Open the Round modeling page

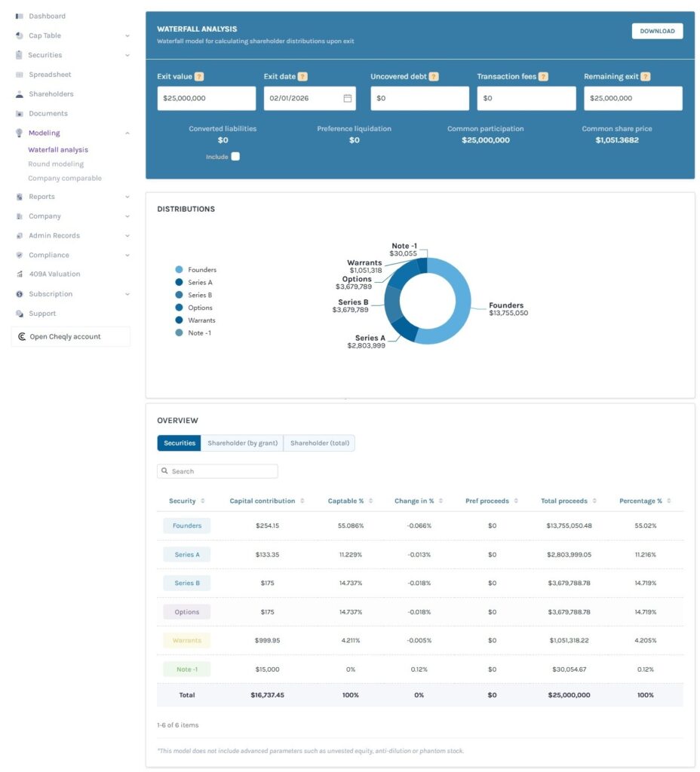(57, 164)
